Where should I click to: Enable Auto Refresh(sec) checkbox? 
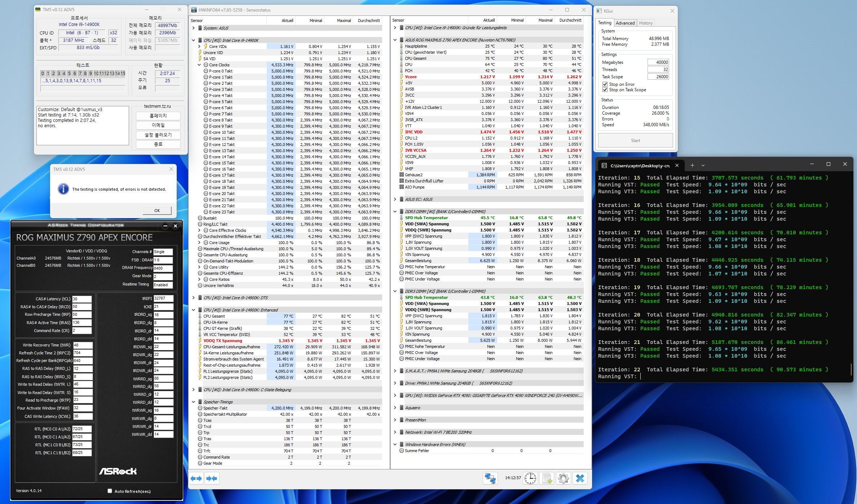pos(110,491)
